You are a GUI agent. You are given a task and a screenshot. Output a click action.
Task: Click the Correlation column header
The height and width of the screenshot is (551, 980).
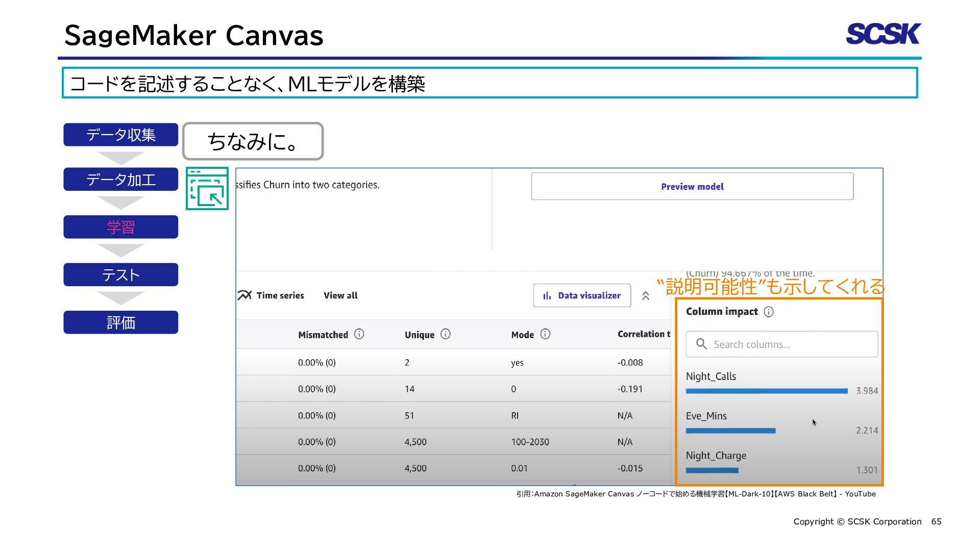point(644,334)
